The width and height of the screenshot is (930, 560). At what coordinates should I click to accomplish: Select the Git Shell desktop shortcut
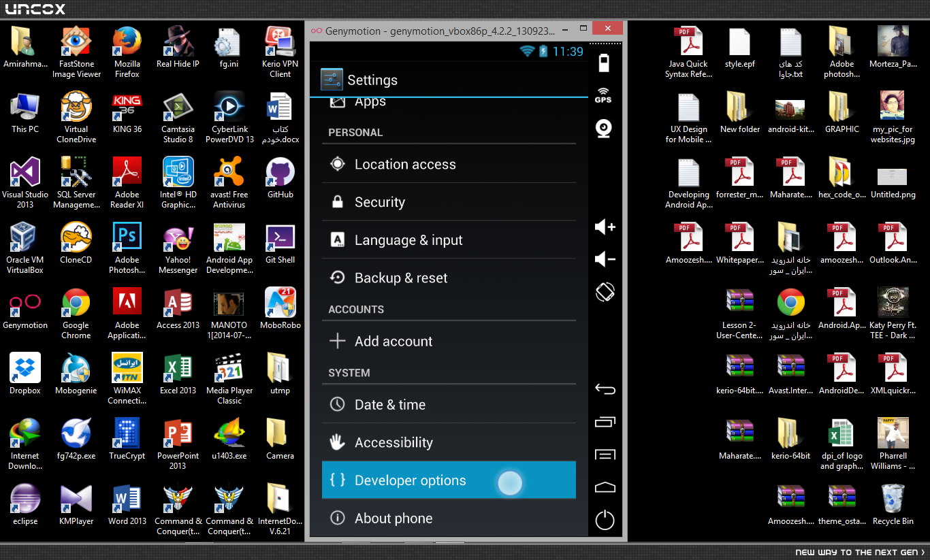[280, 244]
